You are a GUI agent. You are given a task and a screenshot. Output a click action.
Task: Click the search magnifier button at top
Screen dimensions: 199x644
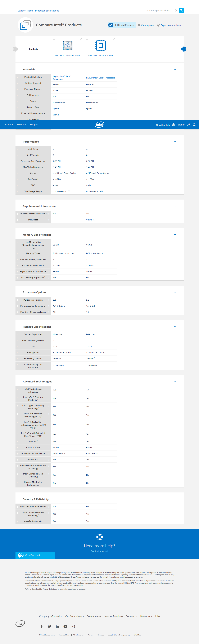(x=181, y=10)
